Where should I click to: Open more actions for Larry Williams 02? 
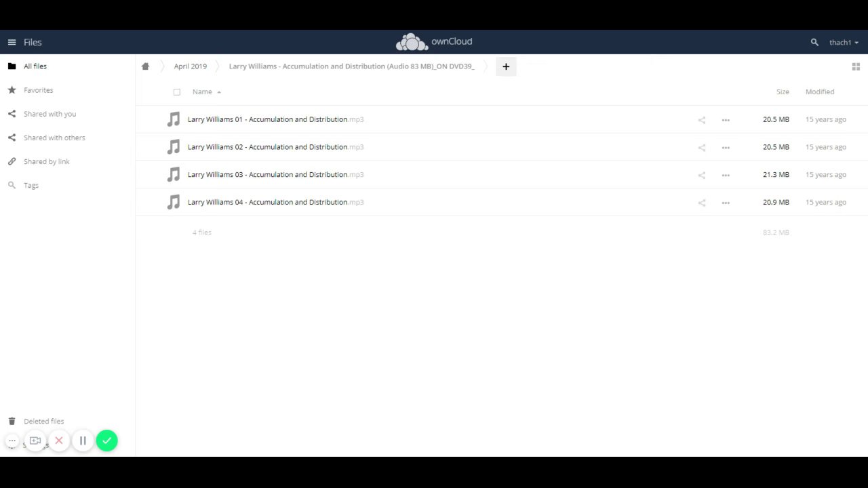click(x=726, y=148)
